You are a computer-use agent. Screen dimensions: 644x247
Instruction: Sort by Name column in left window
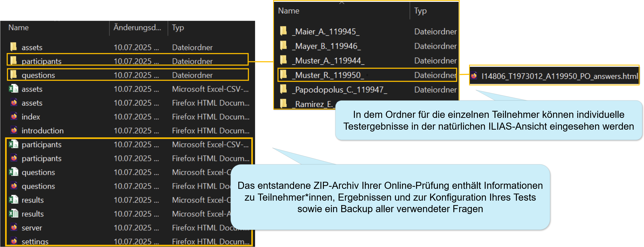(x=18, y=28)
